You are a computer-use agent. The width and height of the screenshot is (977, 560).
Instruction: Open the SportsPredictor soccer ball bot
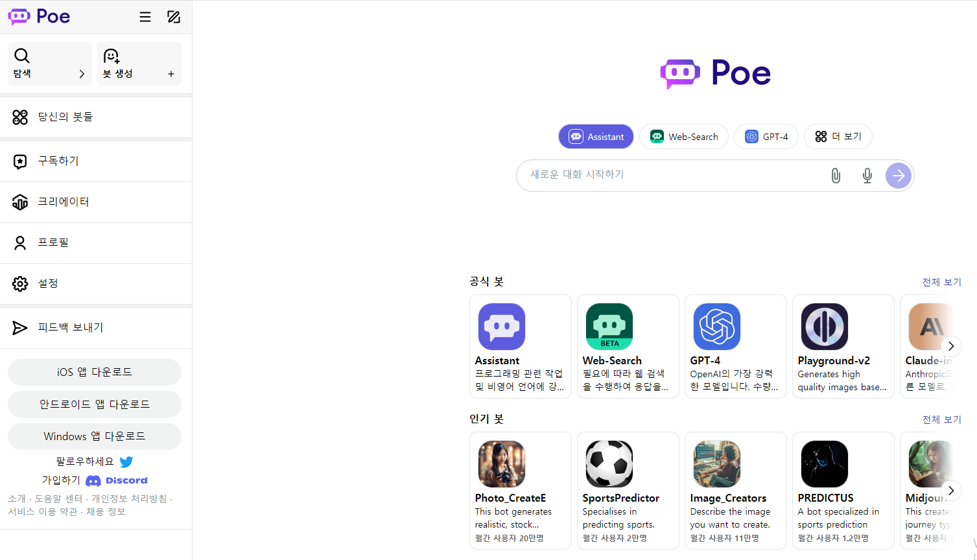609,464
